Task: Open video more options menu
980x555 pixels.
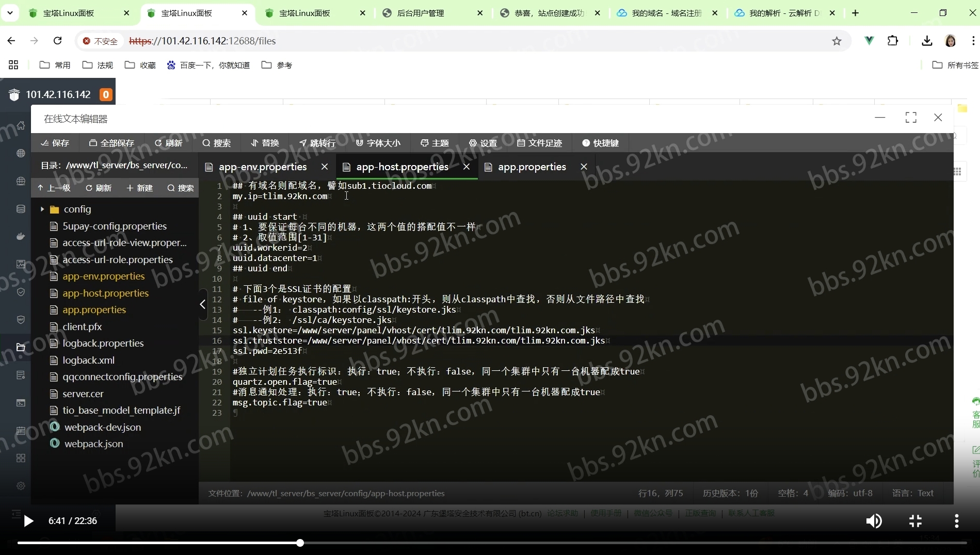Action: pyautogui.click(x=956, y=521)
